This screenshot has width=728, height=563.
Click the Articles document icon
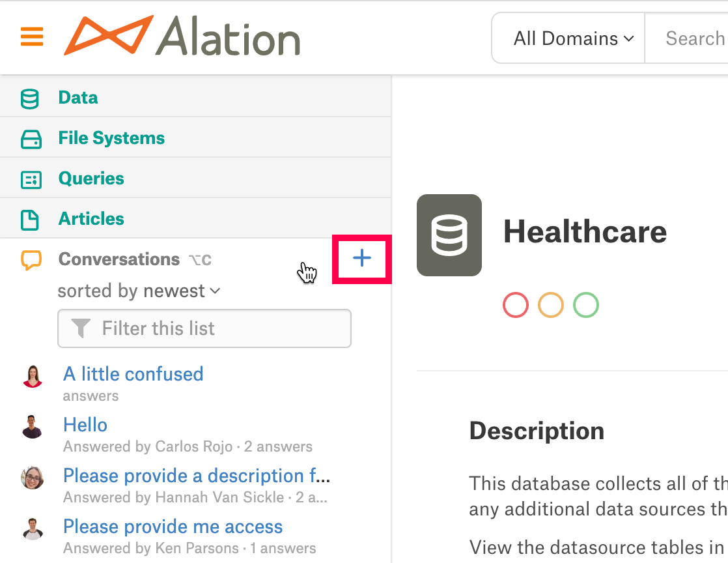[x=30, y=220]
